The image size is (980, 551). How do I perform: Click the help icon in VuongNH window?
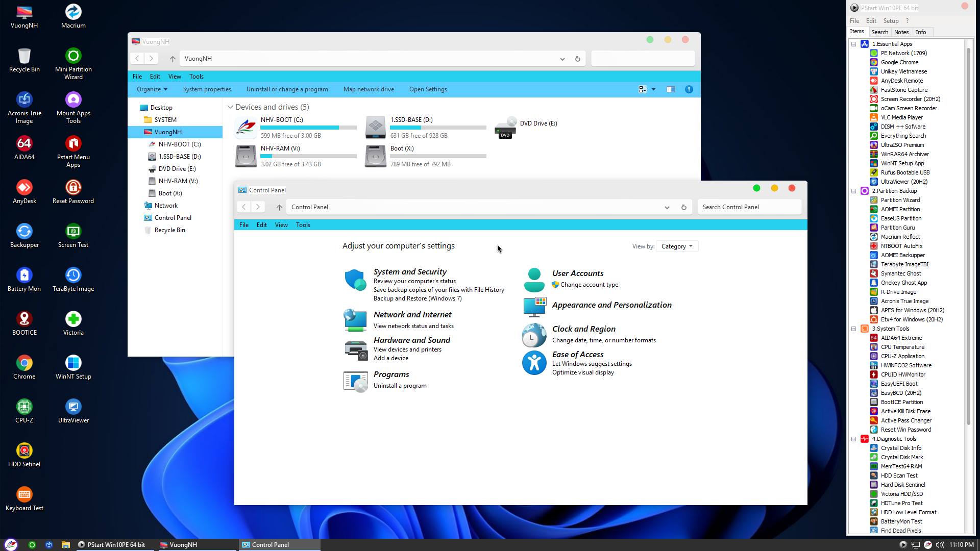click(x=689, y=89)
